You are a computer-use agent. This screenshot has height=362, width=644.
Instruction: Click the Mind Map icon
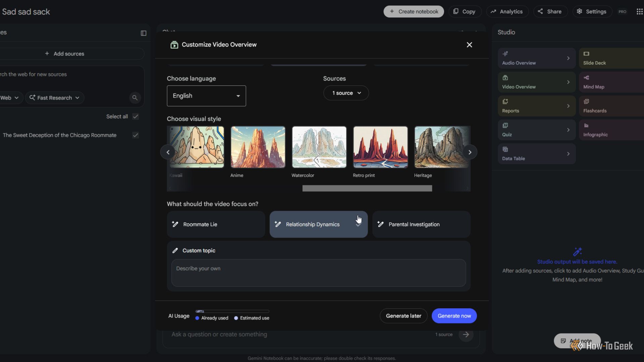click(x=586, y=77)
